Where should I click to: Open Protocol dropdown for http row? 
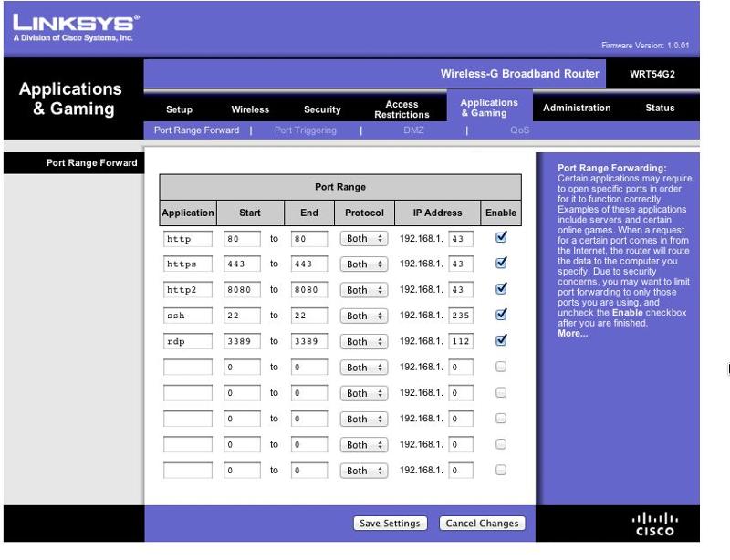[363, 239]
